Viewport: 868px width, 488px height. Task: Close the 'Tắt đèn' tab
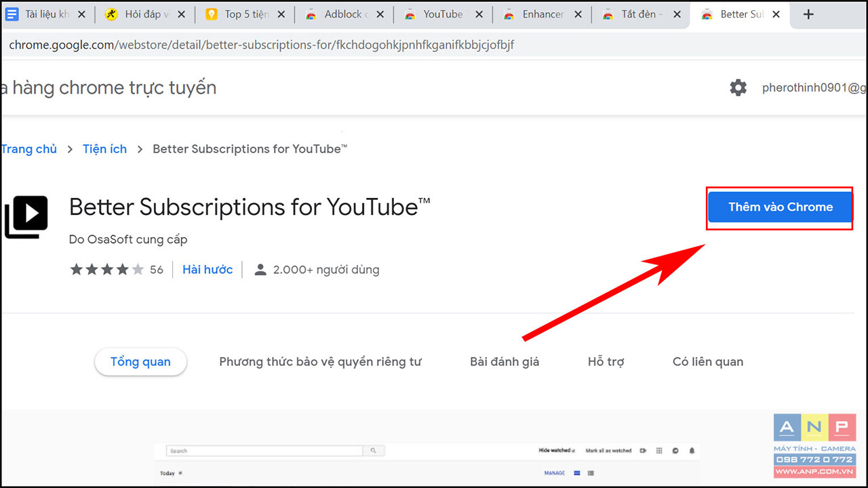click(677, 14)
